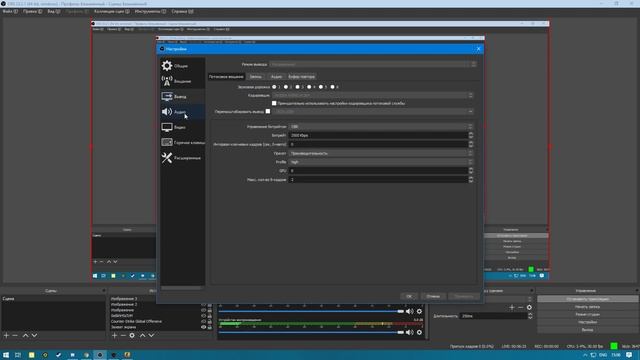Open the Общие (General) settings section

(182, 66)
